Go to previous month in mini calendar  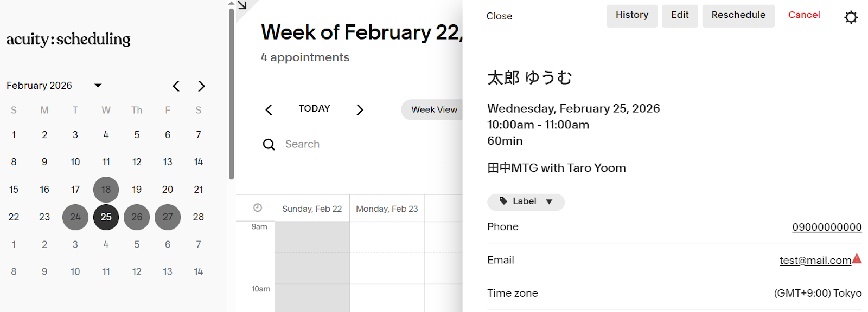pos(176,86)
